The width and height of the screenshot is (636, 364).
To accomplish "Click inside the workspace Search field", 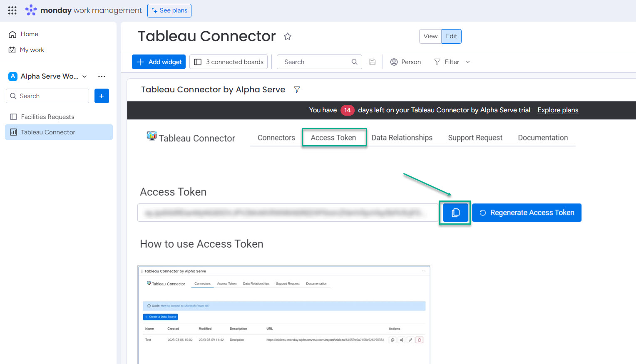I will click(x=47, y=96).
